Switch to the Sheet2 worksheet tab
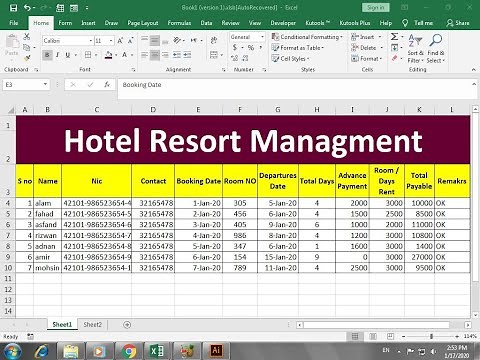 pos(92,324)
